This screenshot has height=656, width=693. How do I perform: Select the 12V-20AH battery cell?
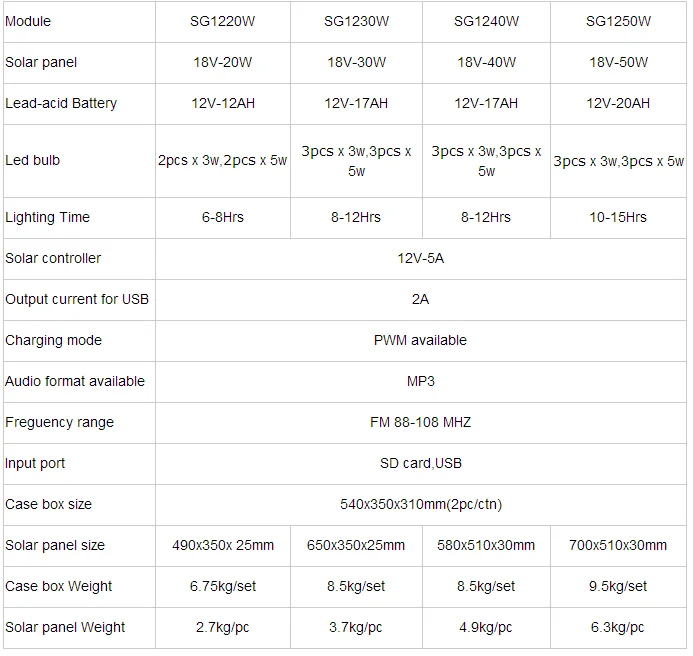[x=618, y=103]
